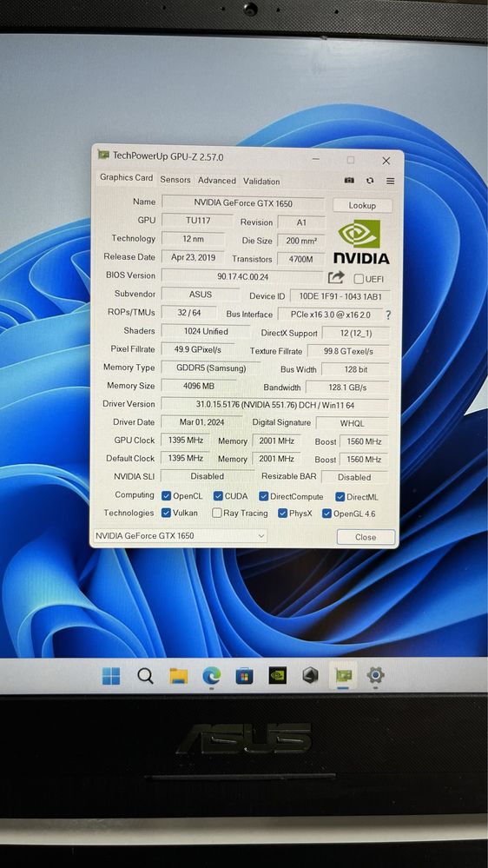This screenshot has height=868, width=488.
Task: Toggle the UEFI checkbox
Action: click(x=359, y=279)
